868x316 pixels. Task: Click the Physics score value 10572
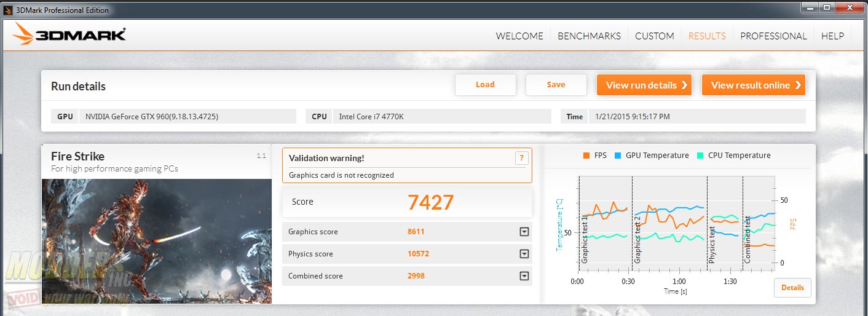click(x=418, y=254)
